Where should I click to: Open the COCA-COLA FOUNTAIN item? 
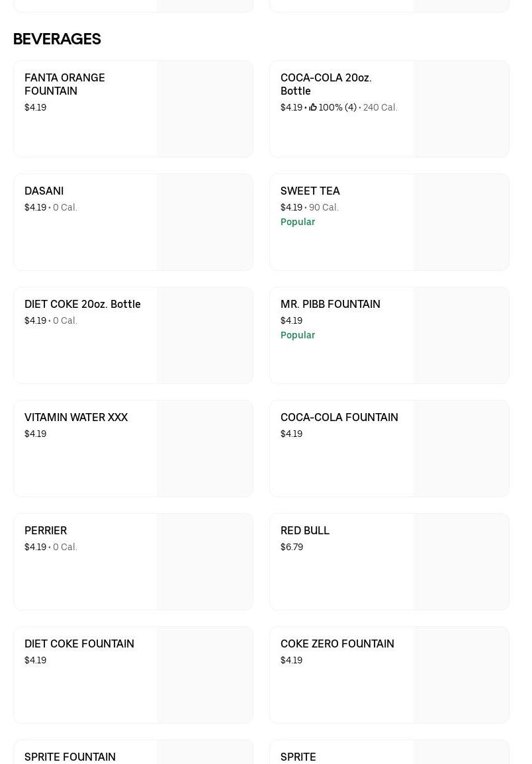pos(339,417)
